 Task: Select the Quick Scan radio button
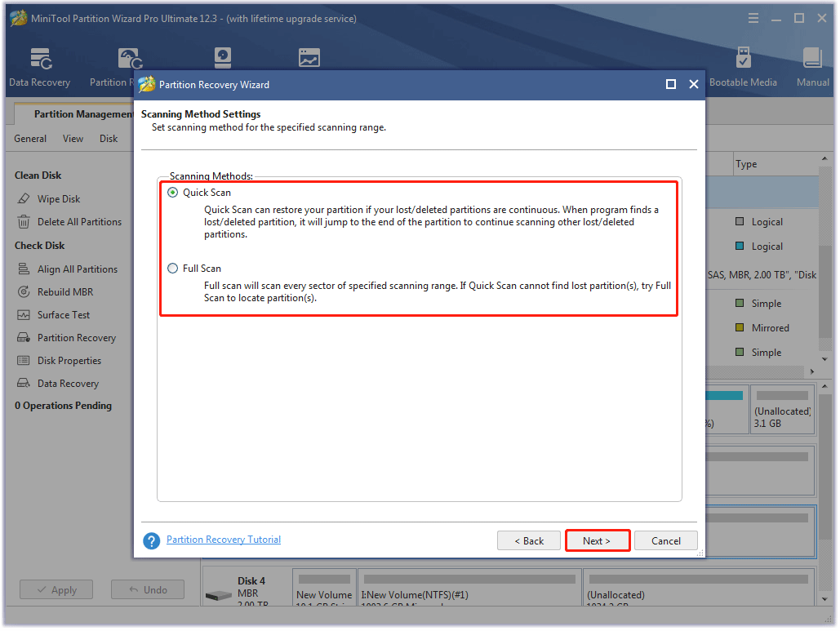pos(172,193)
